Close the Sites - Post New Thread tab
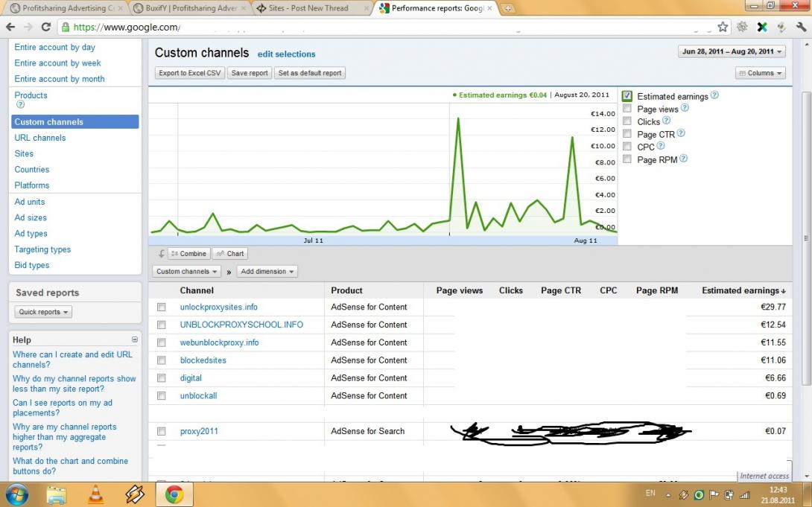The width and height of the screenshot is (812, 507). coord(366,8)
